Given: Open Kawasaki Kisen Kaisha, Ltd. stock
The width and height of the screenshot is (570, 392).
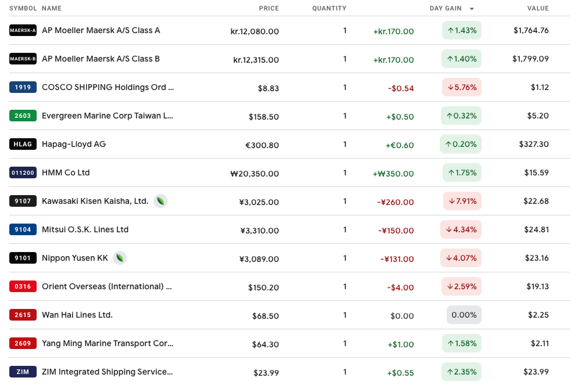Looking at the screenshot, I should (95, 201).
